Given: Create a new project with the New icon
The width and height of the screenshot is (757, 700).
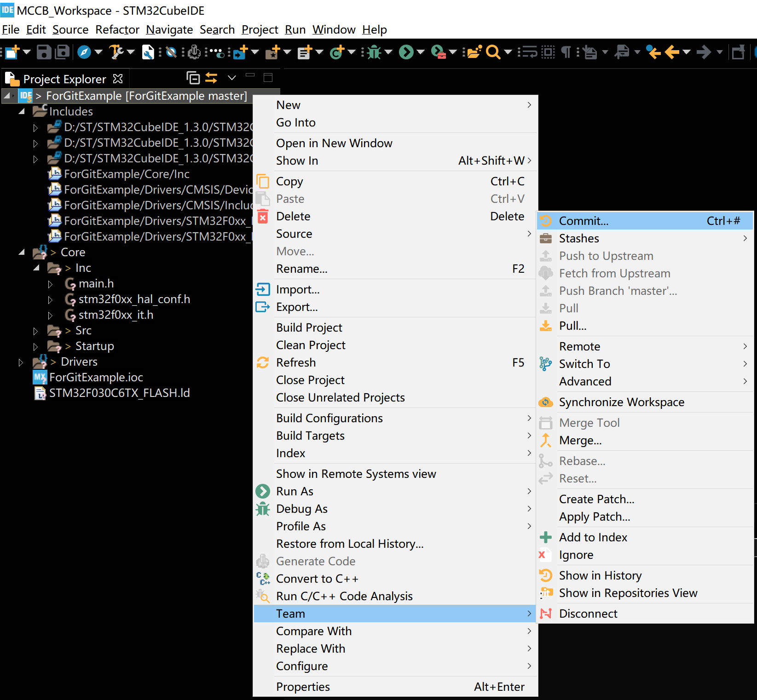Looking at the screenshot, I should click(12, 52).
